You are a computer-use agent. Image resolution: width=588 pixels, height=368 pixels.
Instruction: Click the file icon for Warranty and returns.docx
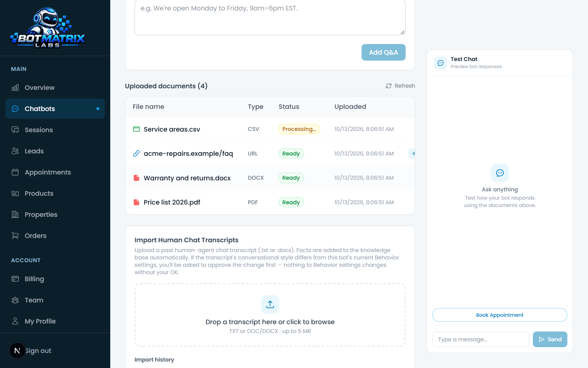[x=136, y=178]
